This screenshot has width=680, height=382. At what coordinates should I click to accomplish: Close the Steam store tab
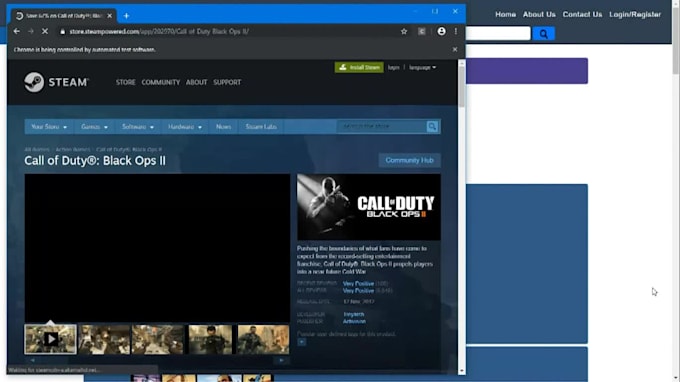pos(110,16)
